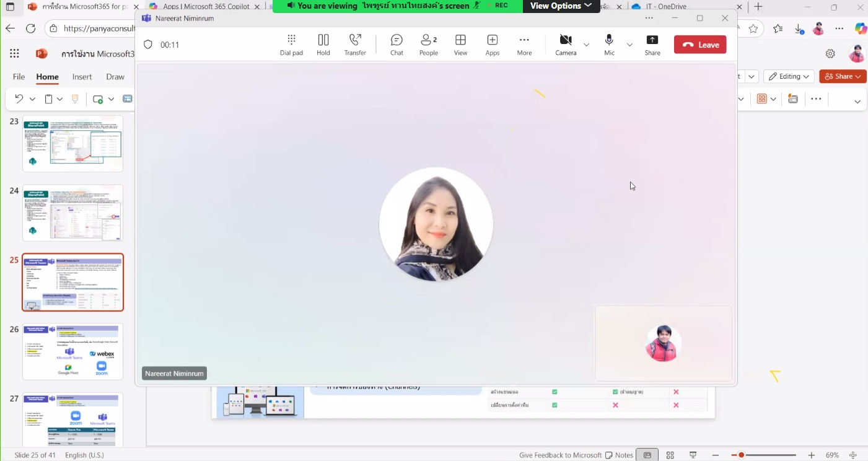Expand the Camera options dropdown arrow

tap(586, 45)
